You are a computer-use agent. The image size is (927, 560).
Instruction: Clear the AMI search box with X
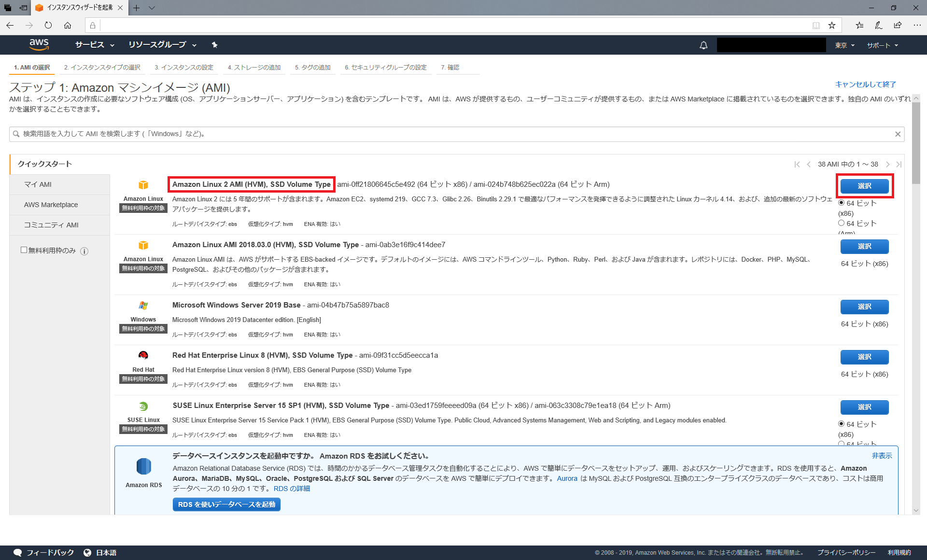pos(898,134)
